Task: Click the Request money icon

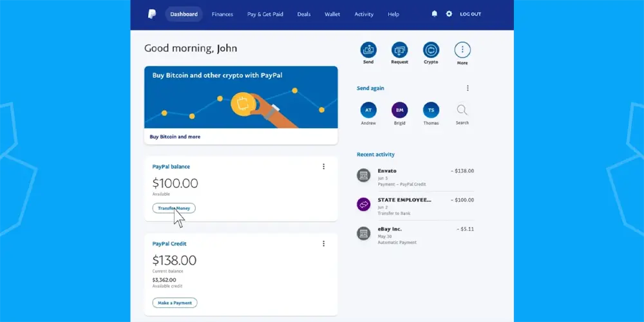Action: pos(400,50)
